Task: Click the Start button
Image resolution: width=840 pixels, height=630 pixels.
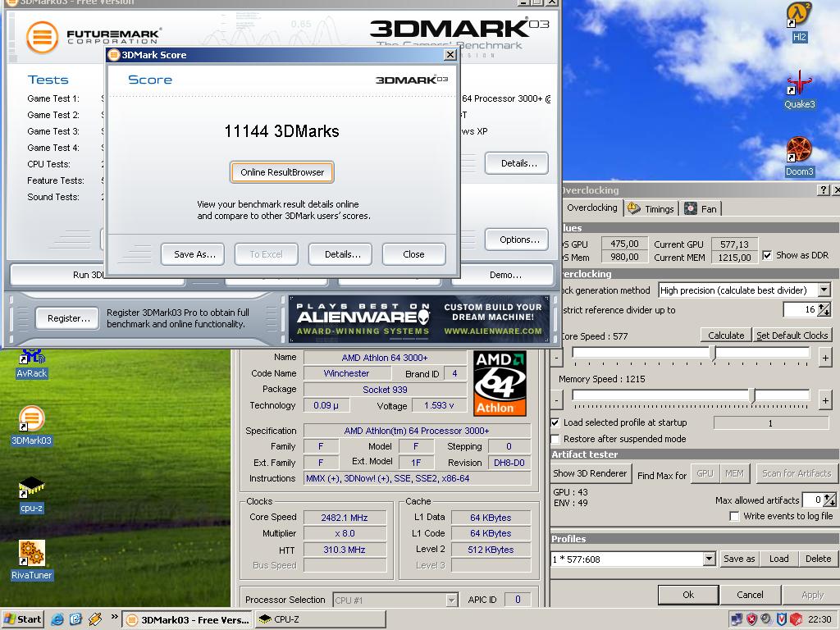Action: tap(22, 619)
